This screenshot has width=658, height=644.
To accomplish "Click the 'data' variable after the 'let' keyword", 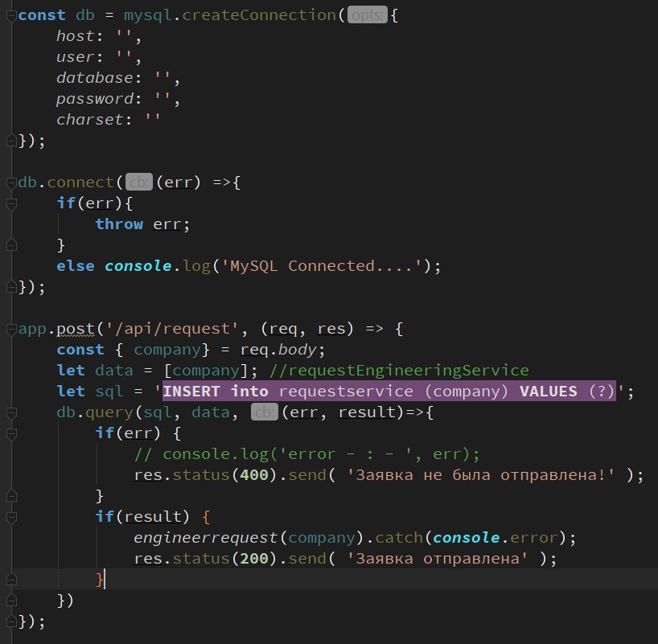I will pyautogui.click(x=114, y=371).
